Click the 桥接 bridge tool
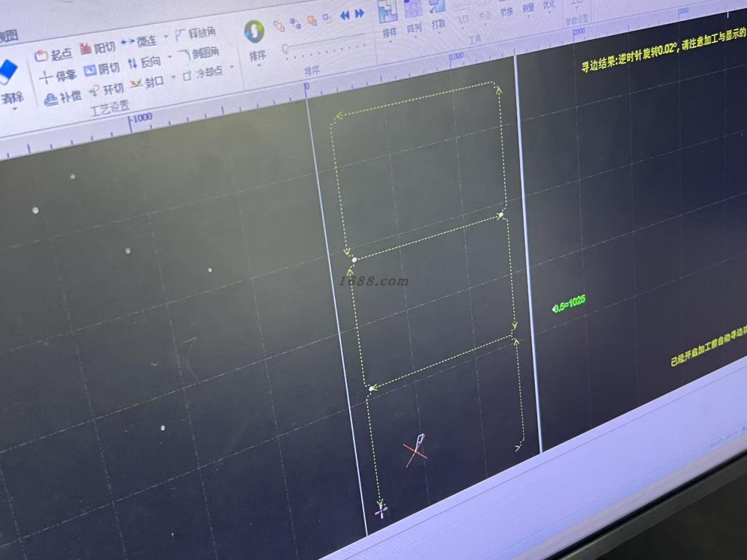This screenshot has height=560, width=747. coord(507,11)
